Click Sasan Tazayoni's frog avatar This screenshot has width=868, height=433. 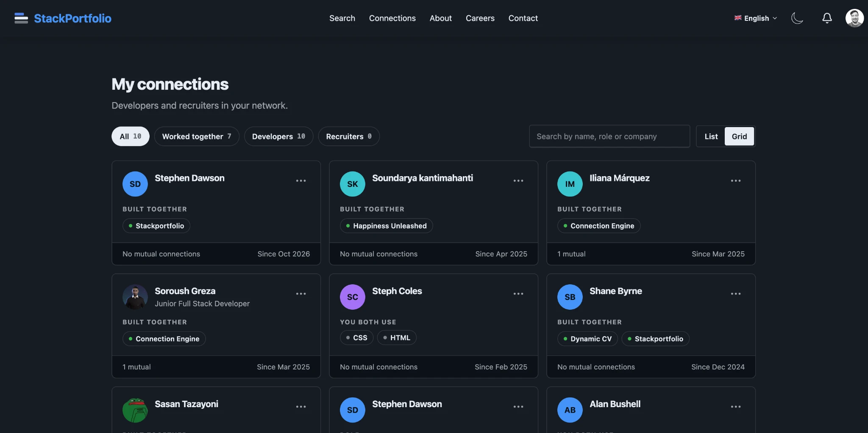[135, 410]
